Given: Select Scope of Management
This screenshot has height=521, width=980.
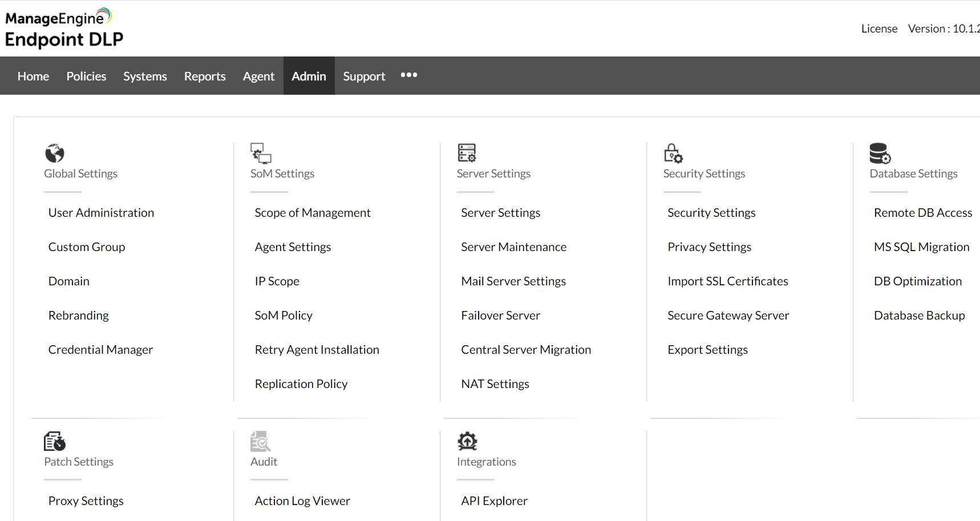Looking at the screenshot, I should (313, 213).
